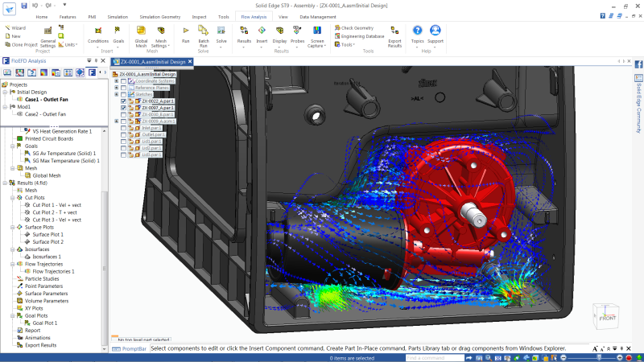644x362 pixels.
Task: Click the Clone Project command
Action: click(21, 45)
